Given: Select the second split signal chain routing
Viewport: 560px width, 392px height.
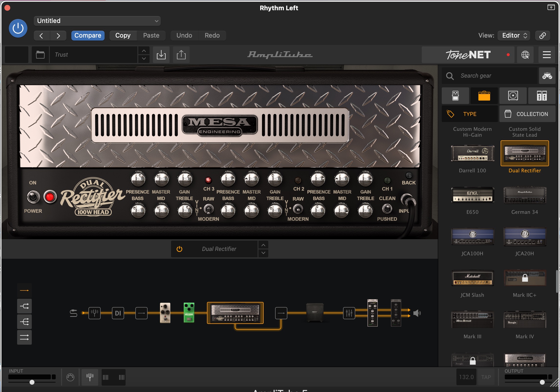Looking at the screenshot, I should (x=24, y=306).
